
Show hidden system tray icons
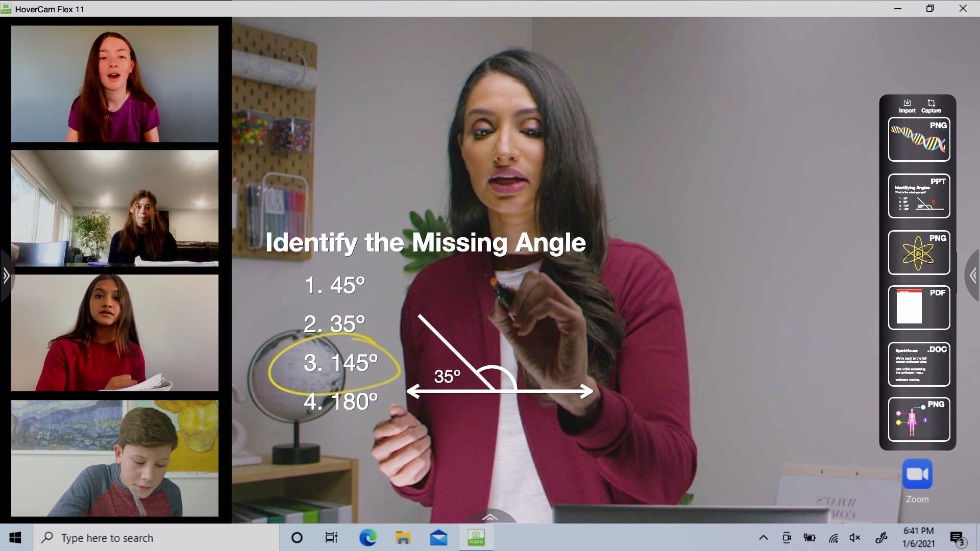click(764, 538)
